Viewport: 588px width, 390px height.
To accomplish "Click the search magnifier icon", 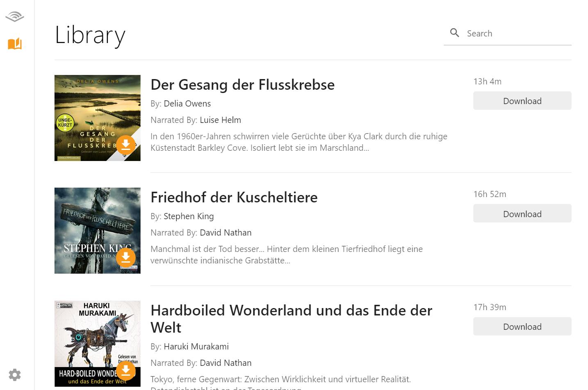I will pyautogui.click(x=454, y=32).
